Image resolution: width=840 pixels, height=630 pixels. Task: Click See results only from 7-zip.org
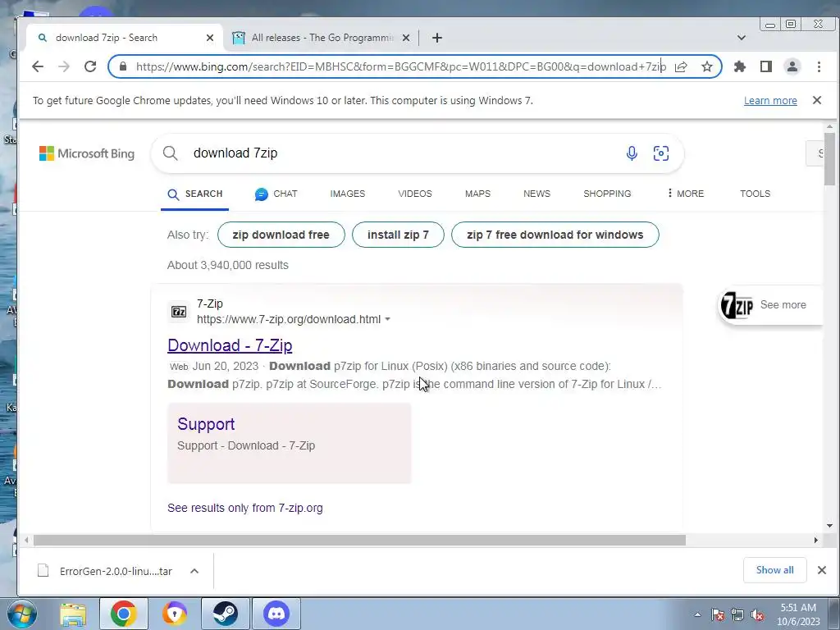click(244, 508)
